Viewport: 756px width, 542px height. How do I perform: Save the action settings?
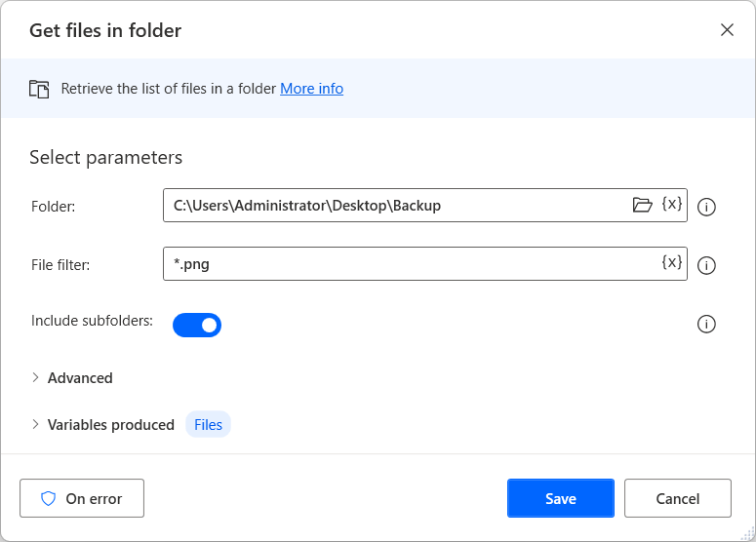pos(561,498)
